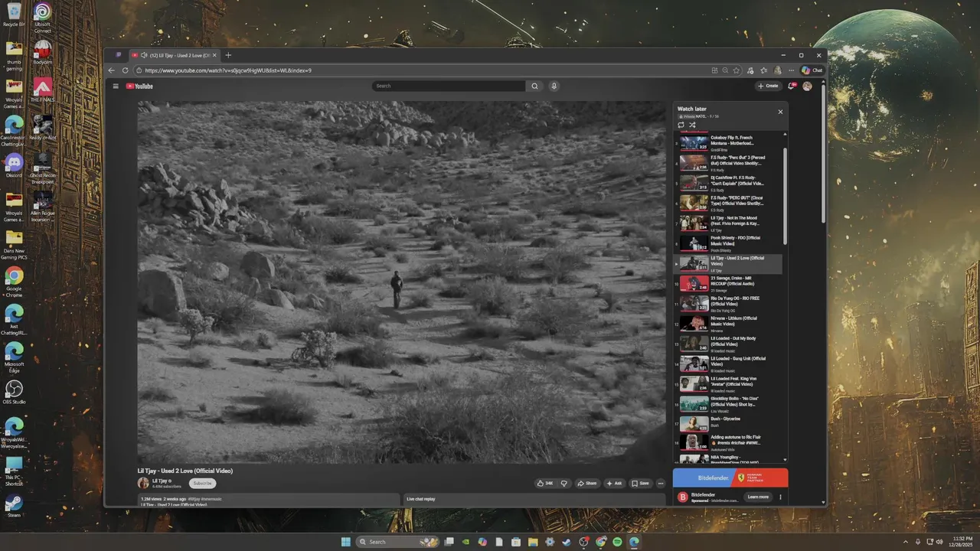Play Adding autotune to Ric Flair video
This screenshot has width=980, height=551.
click(x=729, y=442)
